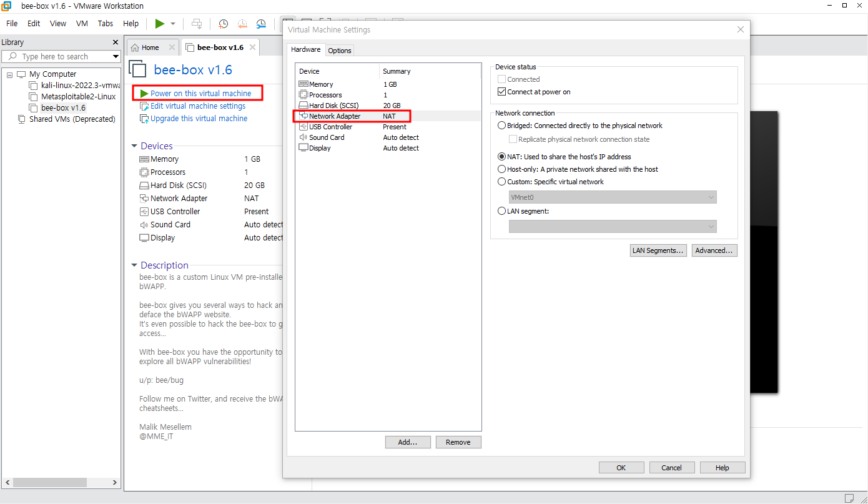This screenshot has width=868, height=504.
Task: Click the Add... button
Action: (x=408, y=442)
